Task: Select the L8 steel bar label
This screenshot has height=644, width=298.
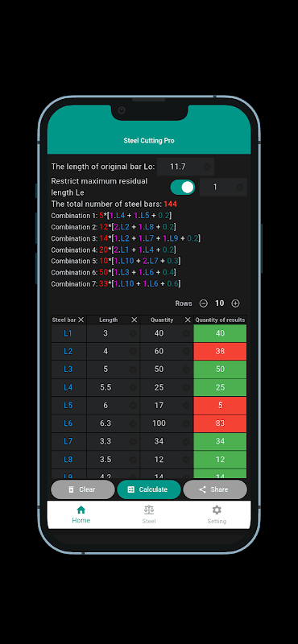Action: [x=68, y=459]
